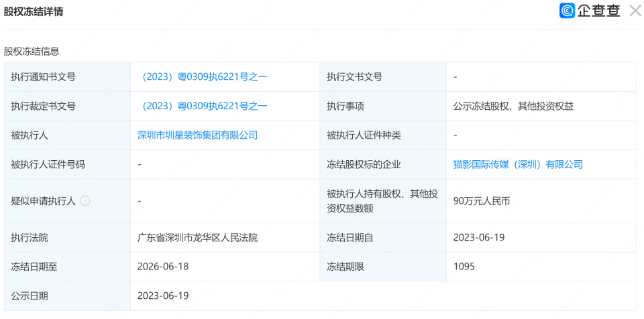Close the 股权冻结详情 dialog
The image size is (644, 319).
635,11
